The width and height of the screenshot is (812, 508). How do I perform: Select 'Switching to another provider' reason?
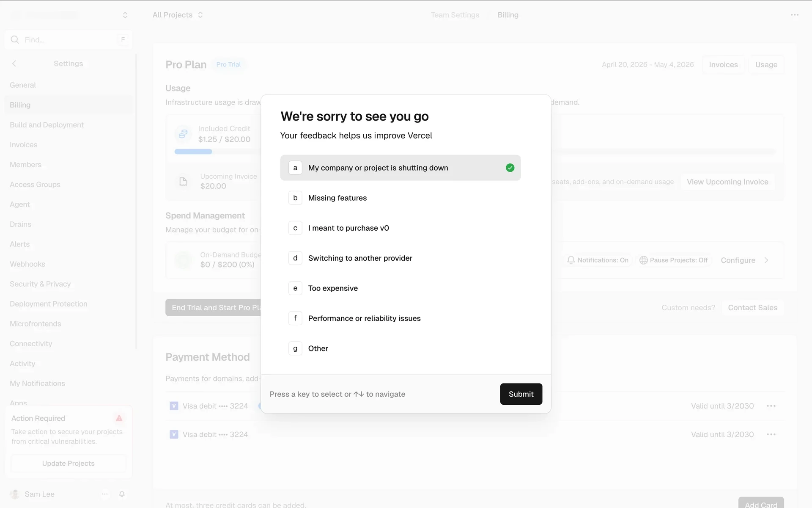[401, 258]
